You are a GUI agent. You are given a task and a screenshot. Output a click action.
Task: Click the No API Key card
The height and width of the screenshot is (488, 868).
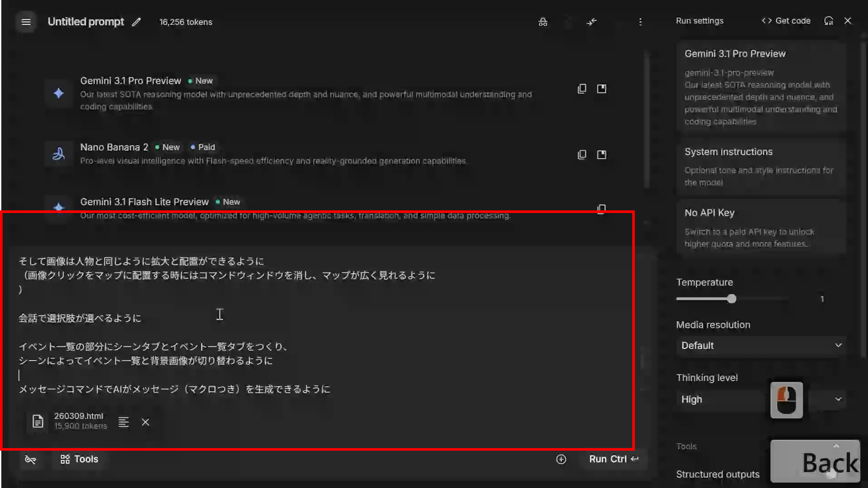point(761,228)
